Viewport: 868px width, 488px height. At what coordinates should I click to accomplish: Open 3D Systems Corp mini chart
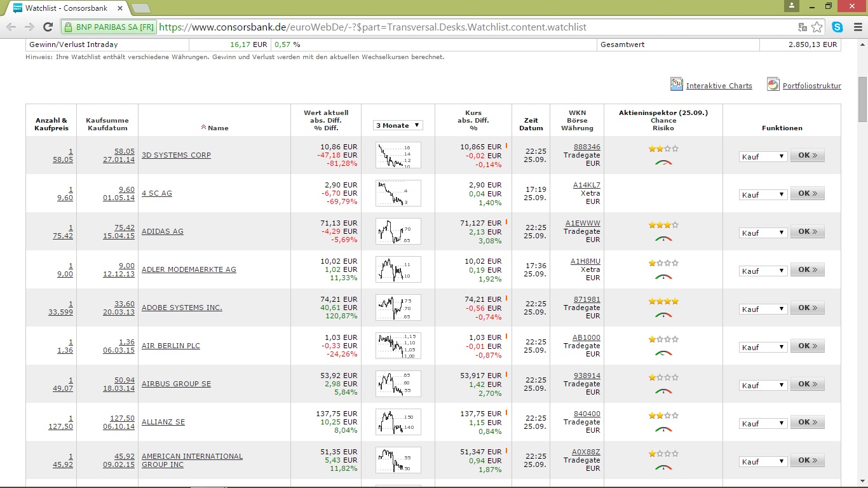[398, 155]
